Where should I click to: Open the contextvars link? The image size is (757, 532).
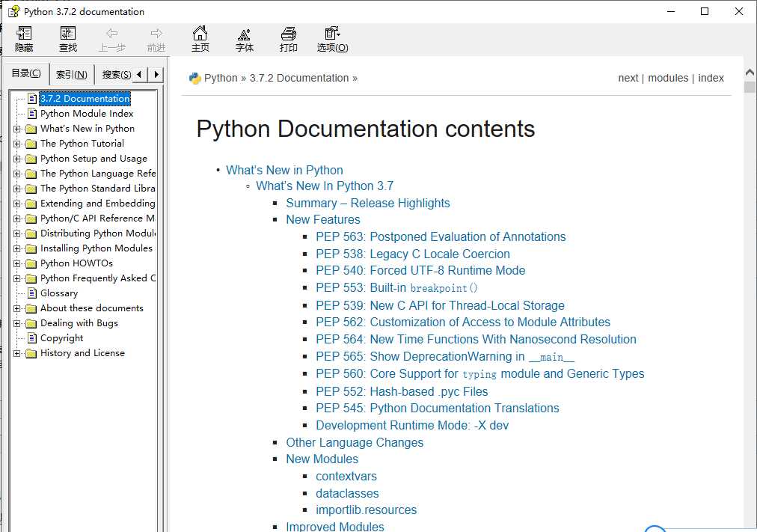tap(346, 477)
